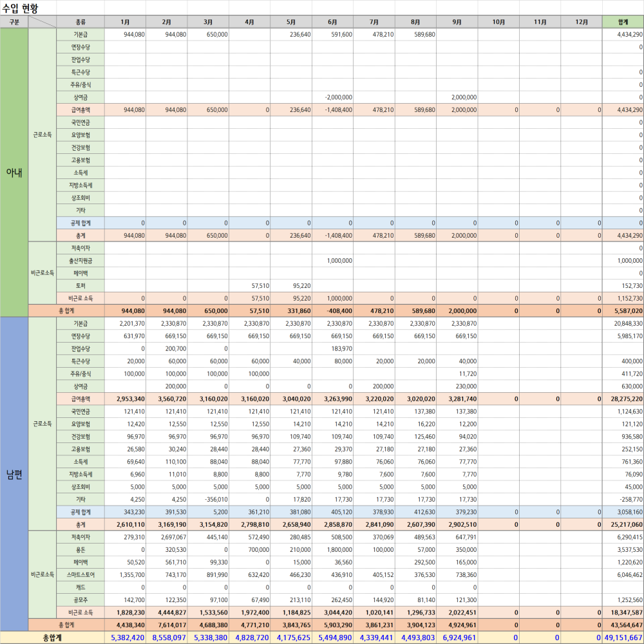The height and width of the screenshot is (644, 644).
Task: Select the 1,800,000 allowance cell
Action: (332, 549)
